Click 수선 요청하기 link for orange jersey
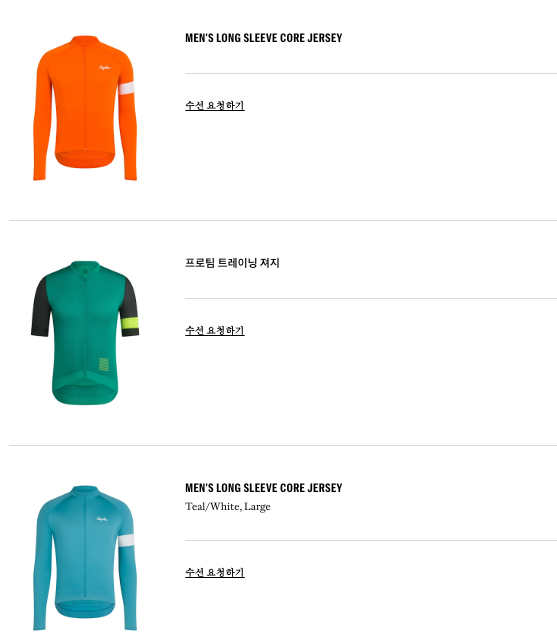Image resolution: width=557 pixels, height=641 pixels. (215, 105)
